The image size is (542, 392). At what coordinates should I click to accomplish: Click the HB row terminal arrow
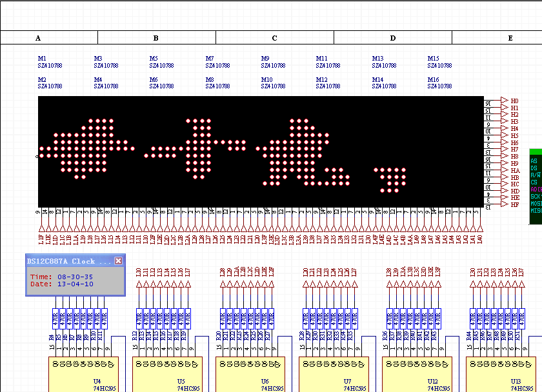pyautogui.click(x=505, y=177)
